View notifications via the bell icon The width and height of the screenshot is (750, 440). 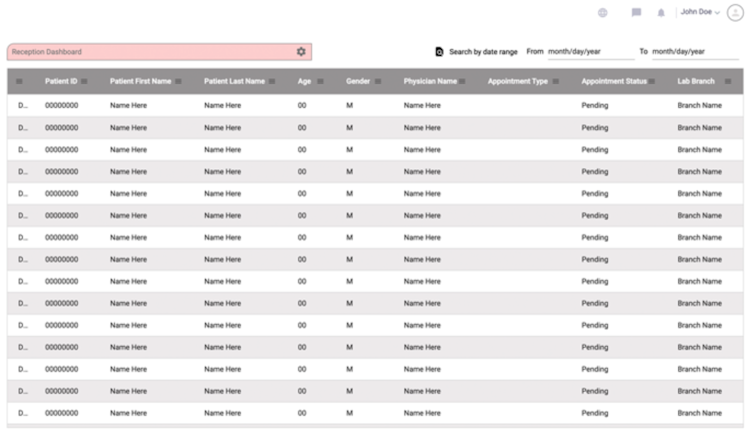coord(661,13)
